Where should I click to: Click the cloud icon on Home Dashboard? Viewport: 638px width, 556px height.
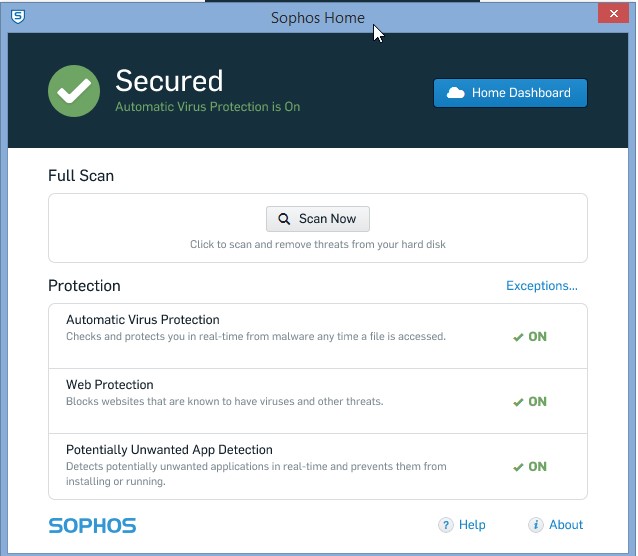(455, 93)
